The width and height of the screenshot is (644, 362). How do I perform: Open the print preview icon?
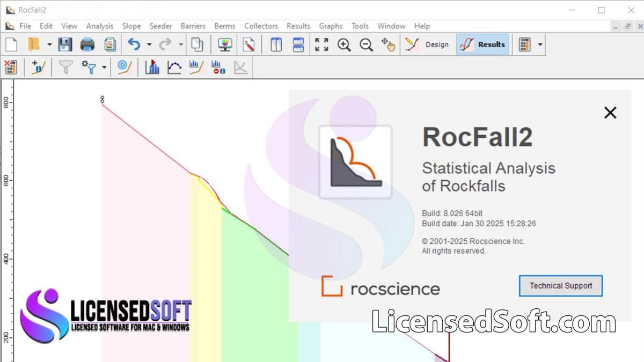[110, 45]
